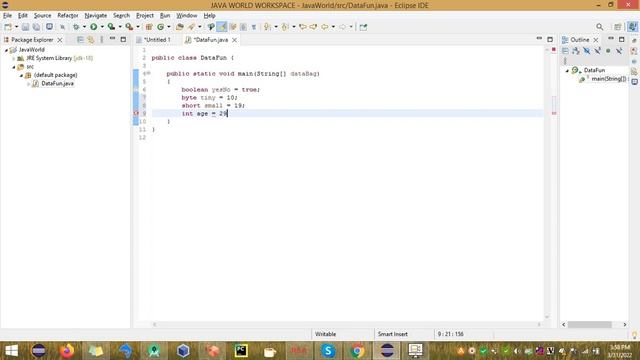Open Chrome from the Windows taskbar
Viewport: 640px width, 360px height.
pyautogui.click(x=358, y=351)
